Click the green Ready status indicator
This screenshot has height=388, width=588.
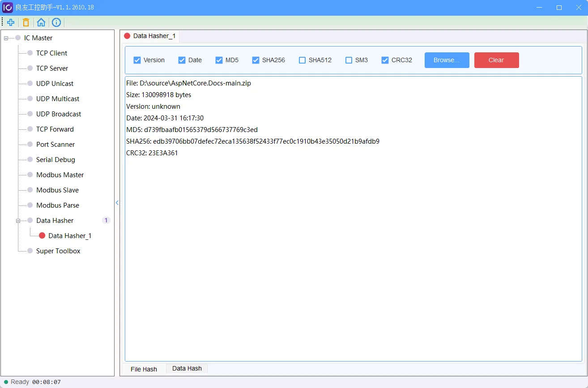click(6, 382)
